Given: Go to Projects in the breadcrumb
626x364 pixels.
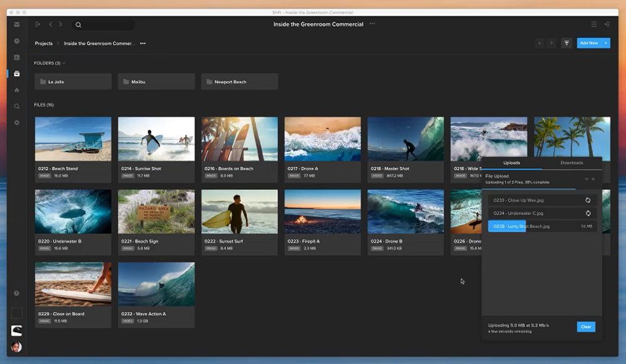Looking at the screenshot, I should [43, 43].
